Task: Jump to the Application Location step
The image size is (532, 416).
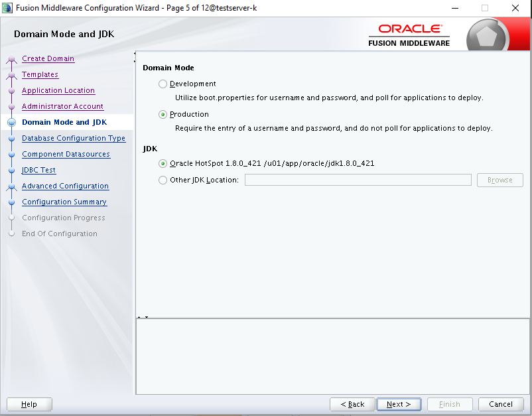Action: (x=58, y=90)
